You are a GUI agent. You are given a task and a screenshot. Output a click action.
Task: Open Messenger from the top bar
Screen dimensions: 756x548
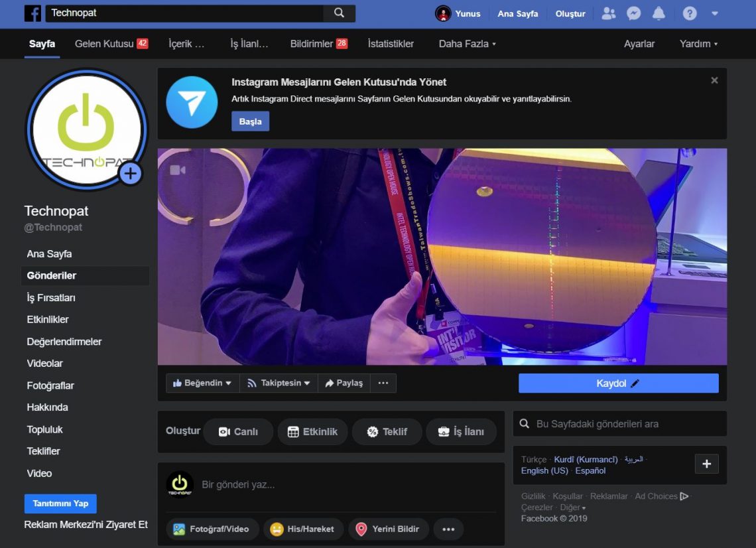(633, 13)
